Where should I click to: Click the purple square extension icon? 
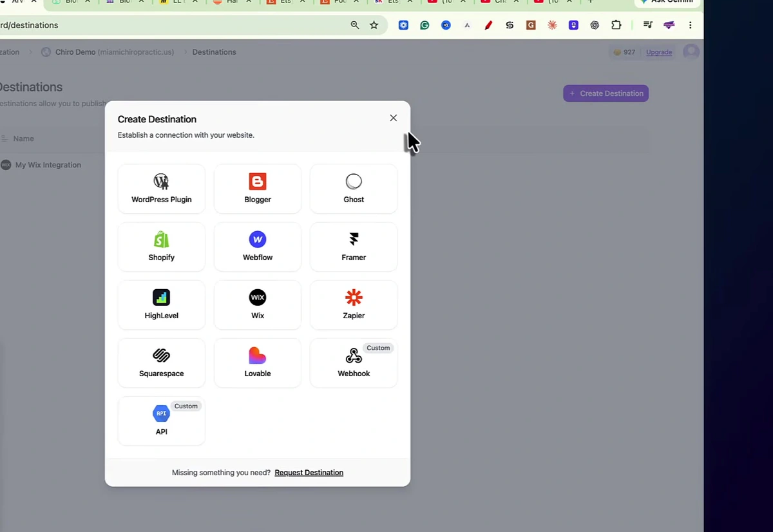pos(573,25)
